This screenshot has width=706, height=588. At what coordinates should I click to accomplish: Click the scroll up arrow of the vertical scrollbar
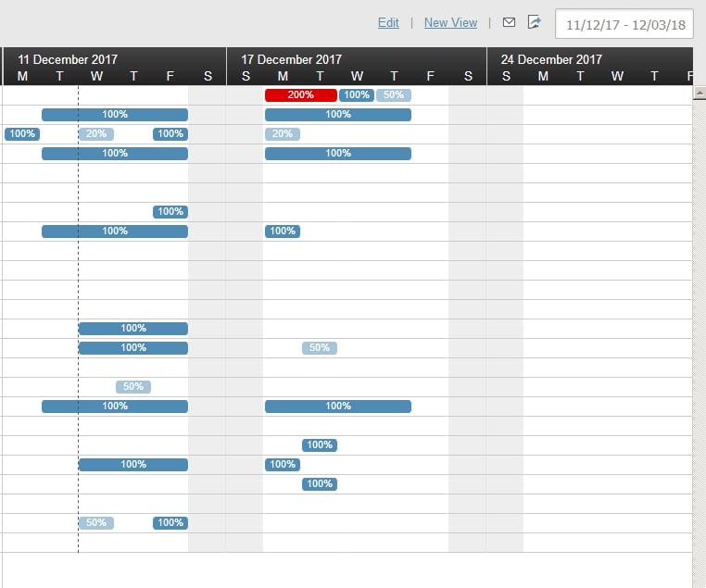coord(700,94)
